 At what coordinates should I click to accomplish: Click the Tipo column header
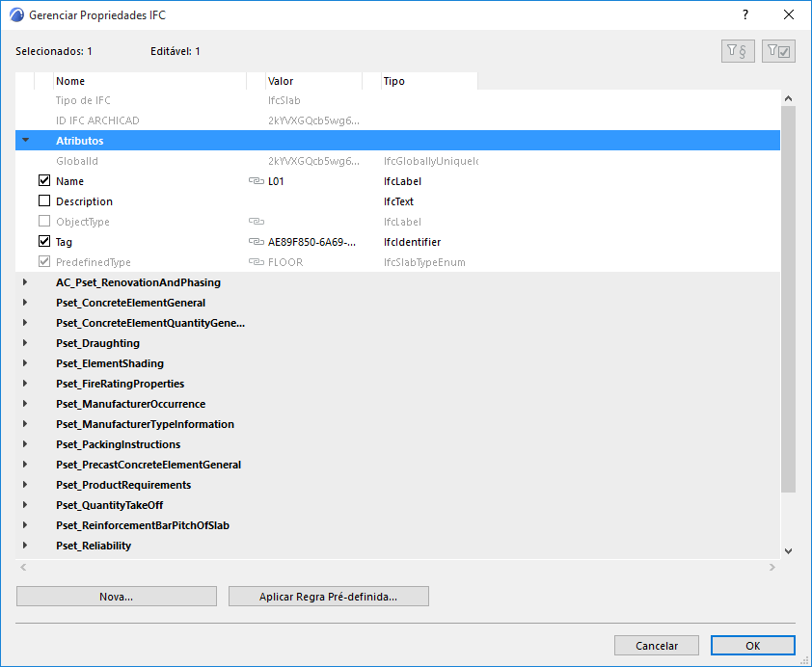pyautogui.click(x=429, y=81)
